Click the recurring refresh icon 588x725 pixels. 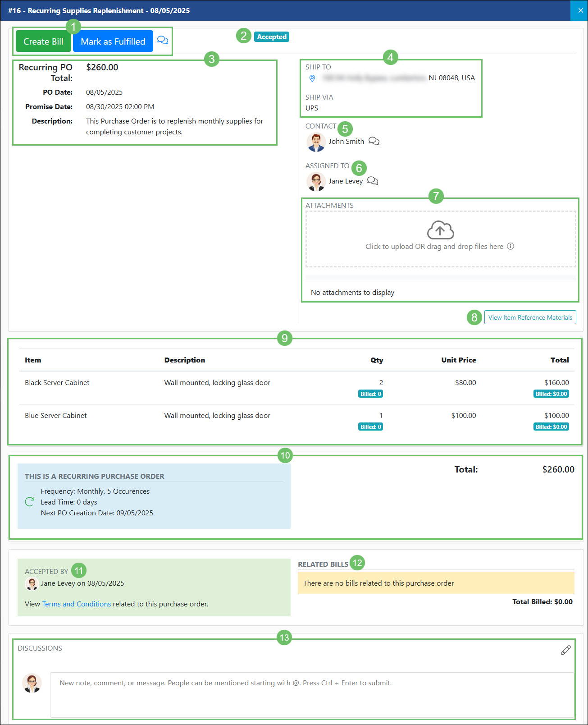tap(30, 502)
